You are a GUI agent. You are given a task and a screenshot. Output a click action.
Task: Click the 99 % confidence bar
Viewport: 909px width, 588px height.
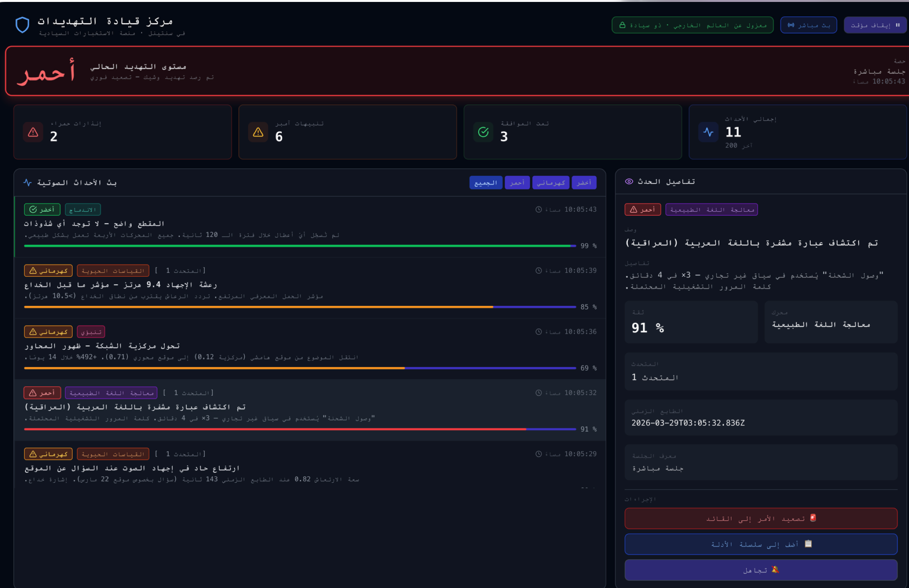[x=300, y=246]
